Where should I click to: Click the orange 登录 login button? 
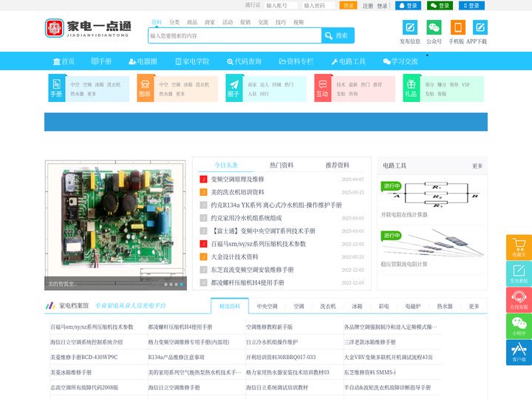349,5
